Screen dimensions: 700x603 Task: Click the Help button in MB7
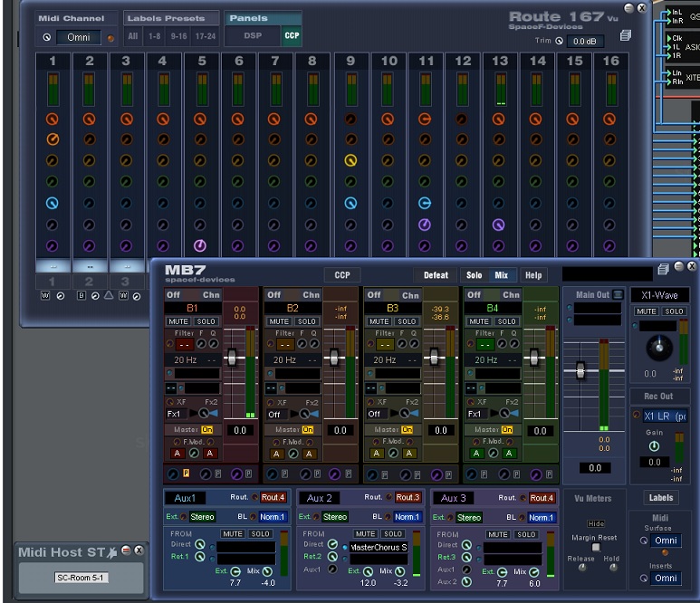click(x=533, y=275)
